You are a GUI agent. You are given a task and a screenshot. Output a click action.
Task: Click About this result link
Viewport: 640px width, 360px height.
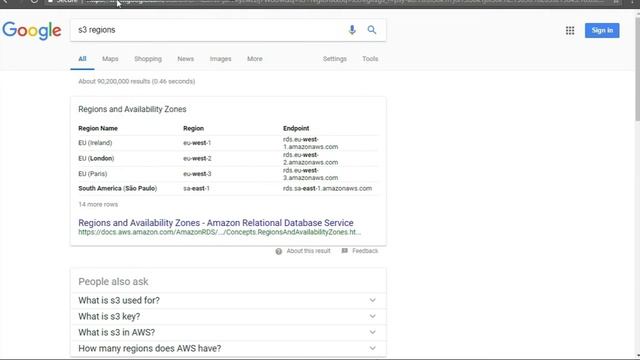[308, 251]
